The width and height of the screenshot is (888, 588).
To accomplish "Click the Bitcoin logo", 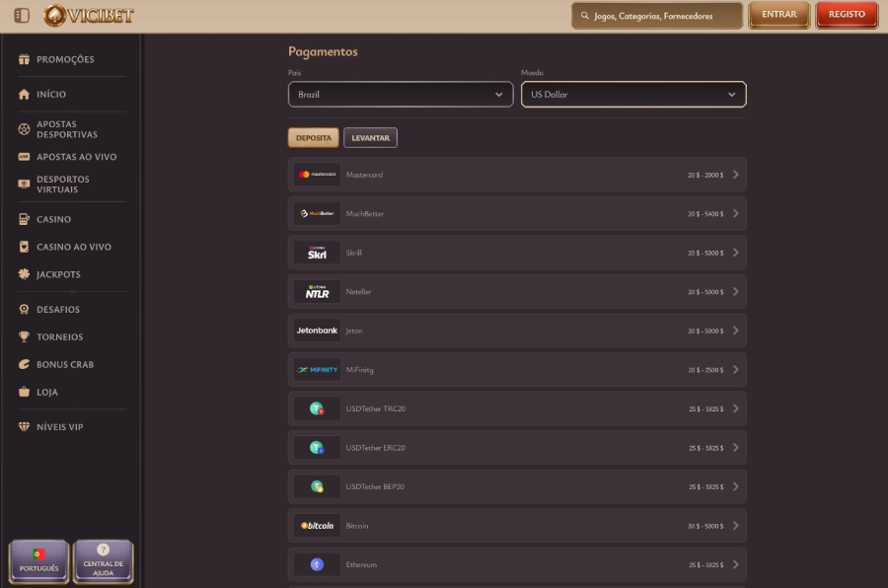I will pyautogui.click(x=317, y=526).
